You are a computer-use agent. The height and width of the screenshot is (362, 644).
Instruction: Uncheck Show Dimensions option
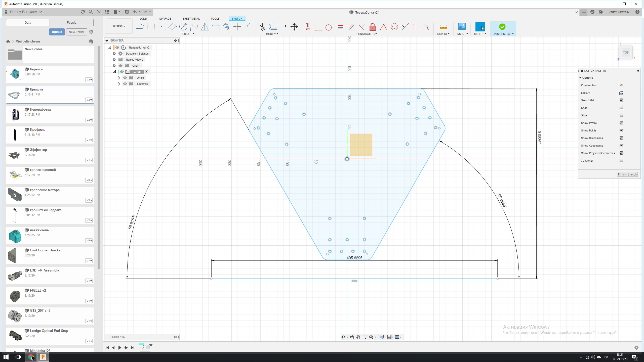tap(621, 138)
